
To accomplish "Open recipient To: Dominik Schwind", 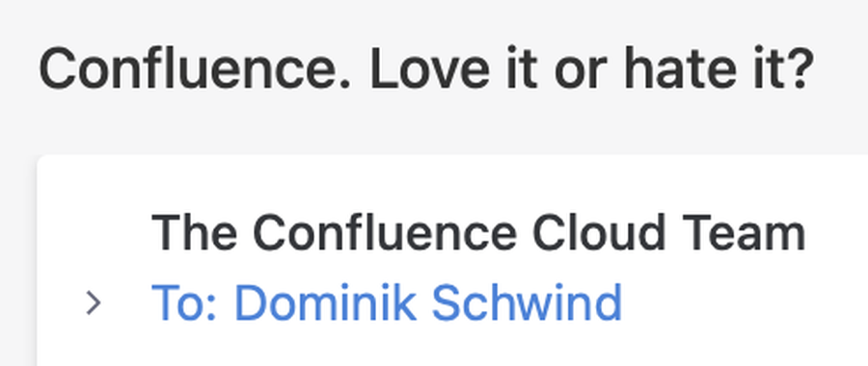I will point(387,302).
